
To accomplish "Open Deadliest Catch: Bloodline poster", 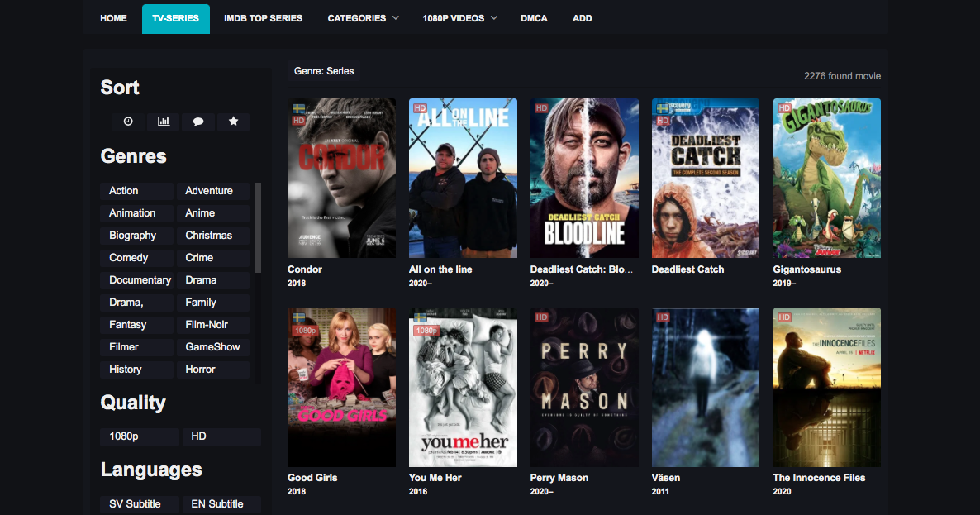I will coord(584,178).
